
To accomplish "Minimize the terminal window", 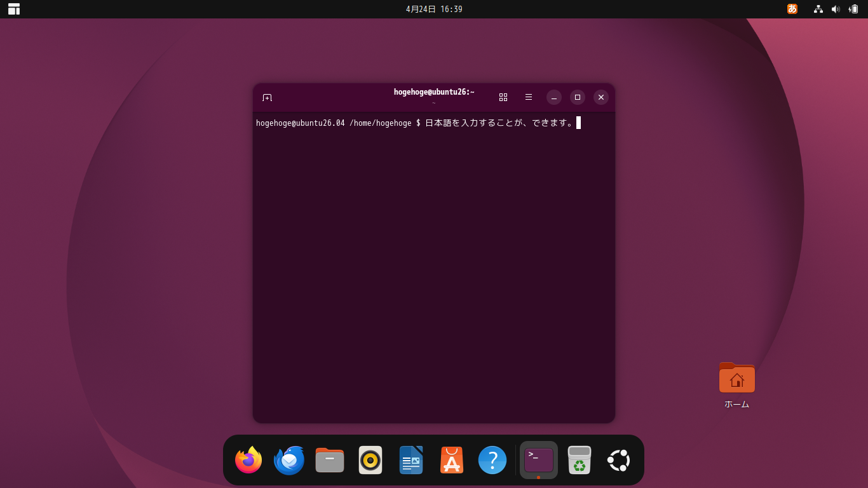I will point(554,97).
